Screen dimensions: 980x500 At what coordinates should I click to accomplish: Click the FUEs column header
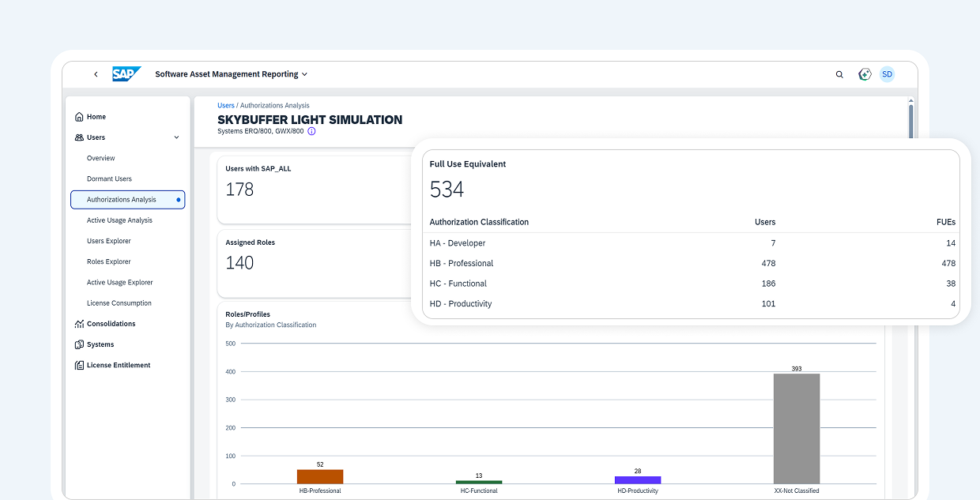[946, 222]
